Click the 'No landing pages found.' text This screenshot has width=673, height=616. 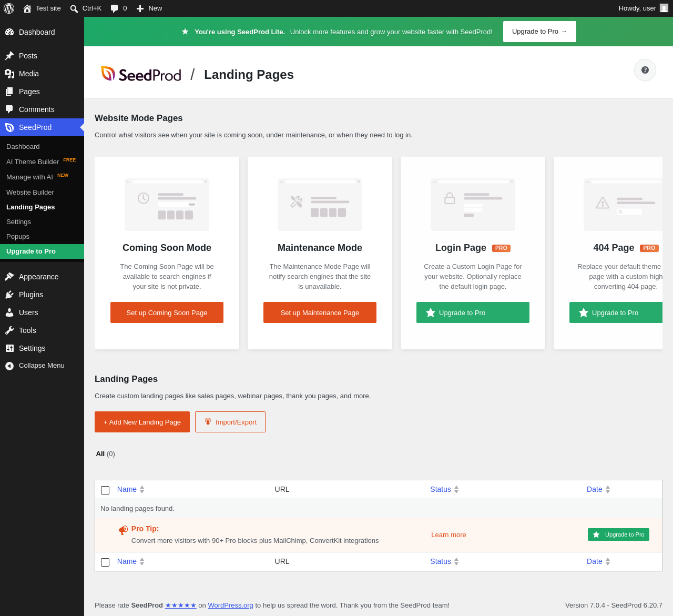[x=137, y=508]
